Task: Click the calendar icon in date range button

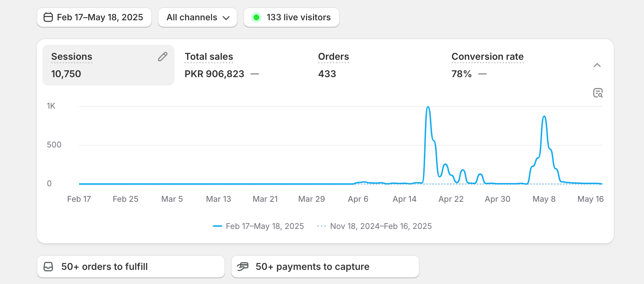Action: [48, 17]
